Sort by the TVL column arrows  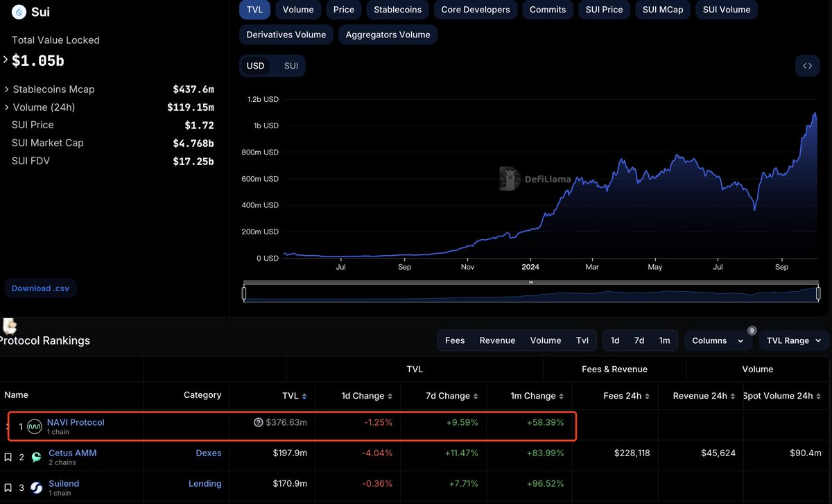[x=304, y=396]
